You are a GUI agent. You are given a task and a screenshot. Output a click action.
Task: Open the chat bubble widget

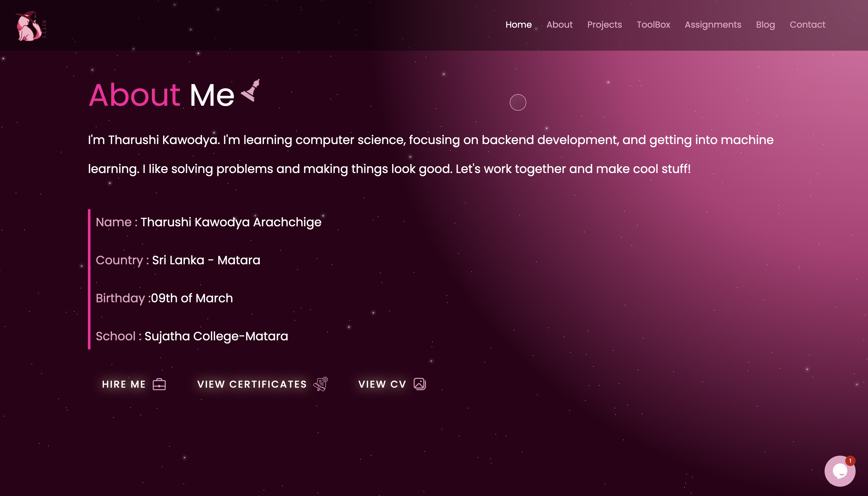pos(840,471)
